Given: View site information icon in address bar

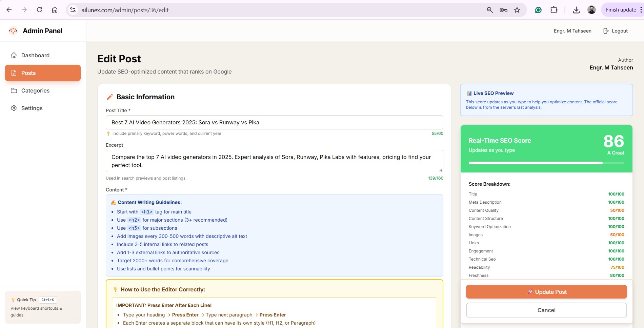Looking at the screenshot, I should click(x=73, y=10).
